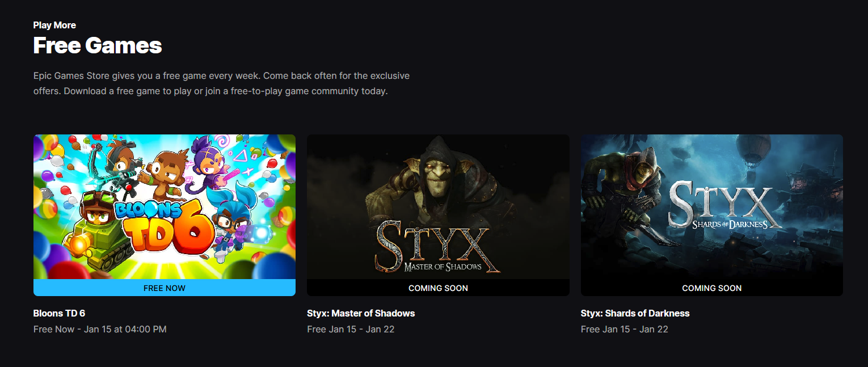Open the Styx: Master of Shadows artwork
The width and height of the screenshot is (868, 367).
pyautogui.click(x=438, y=206)
